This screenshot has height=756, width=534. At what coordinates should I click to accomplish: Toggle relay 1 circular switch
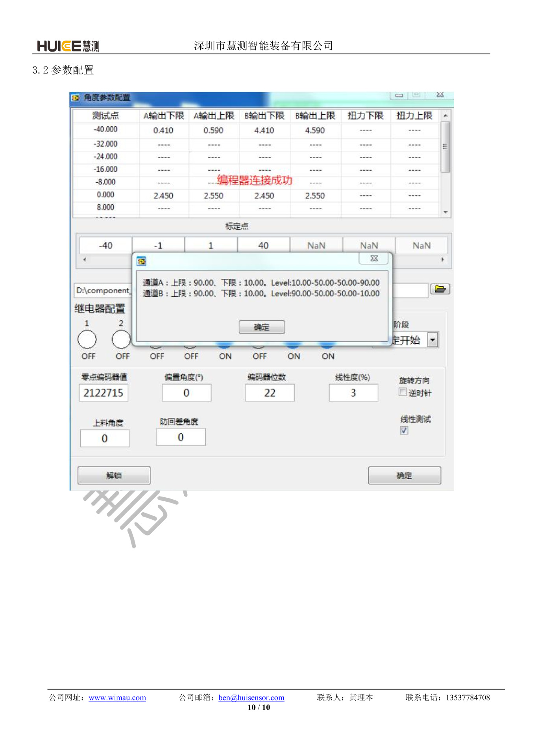click(87, 339)
